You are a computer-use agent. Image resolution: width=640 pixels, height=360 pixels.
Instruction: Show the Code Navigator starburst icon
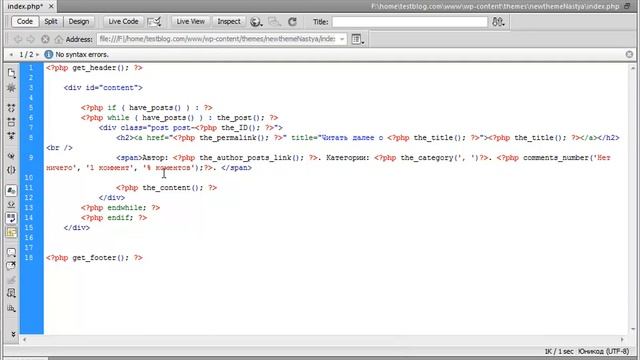11,88
